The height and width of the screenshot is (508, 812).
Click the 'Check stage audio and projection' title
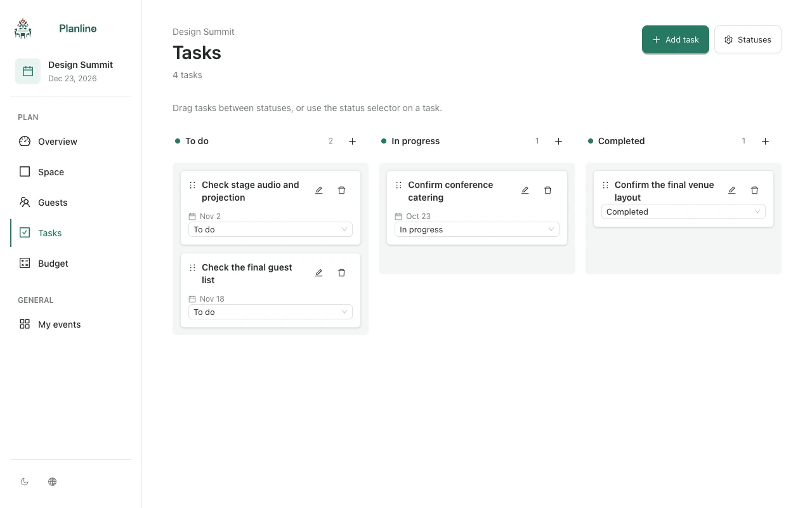250,191
